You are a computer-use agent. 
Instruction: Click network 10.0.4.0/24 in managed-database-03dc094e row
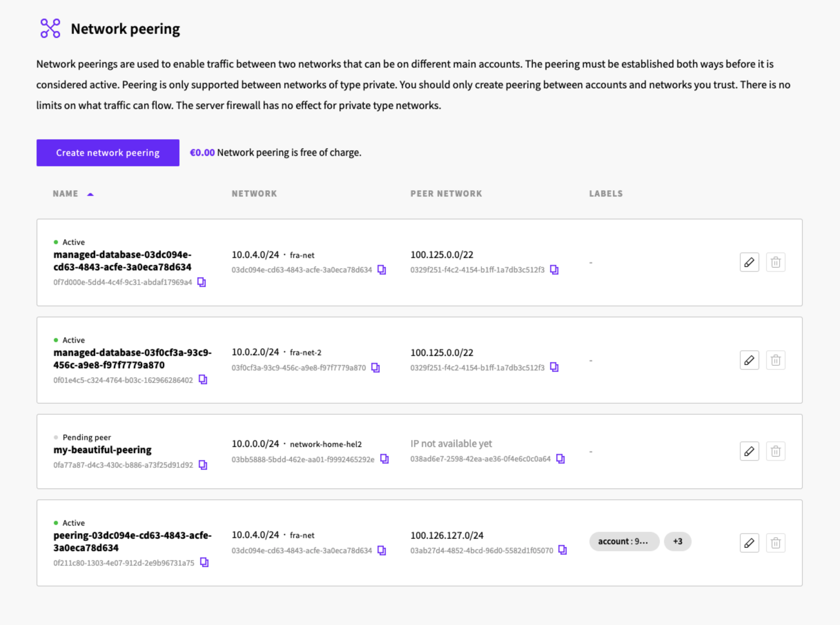(255, 255)
